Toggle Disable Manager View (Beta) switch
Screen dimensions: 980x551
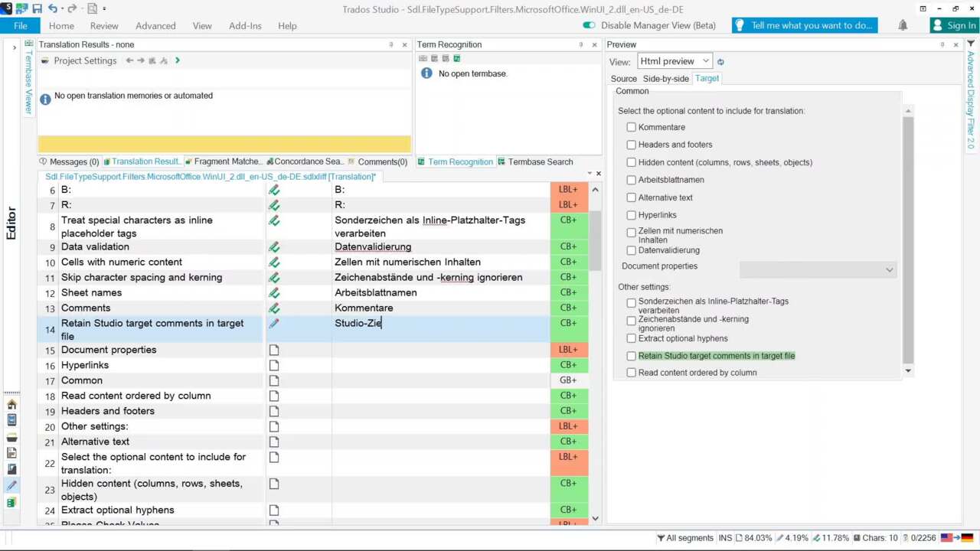pos(589,25)
